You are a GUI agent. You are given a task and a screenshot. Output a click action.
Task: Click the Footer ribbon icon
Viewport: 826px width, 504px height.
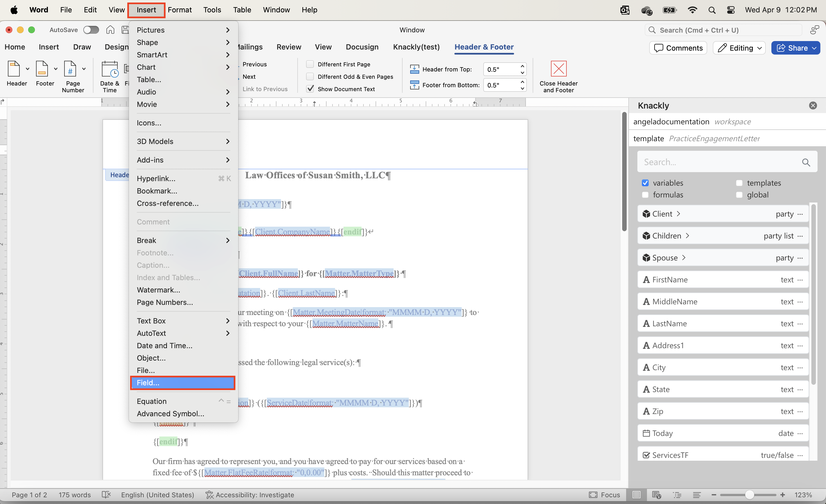(42, 69)
